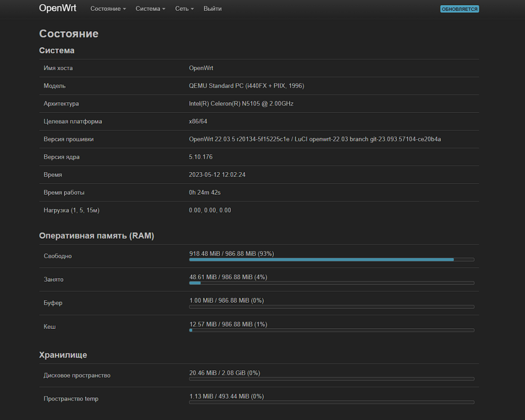
Task: Click the Занято memory usage bar
Action: [332, 283]
